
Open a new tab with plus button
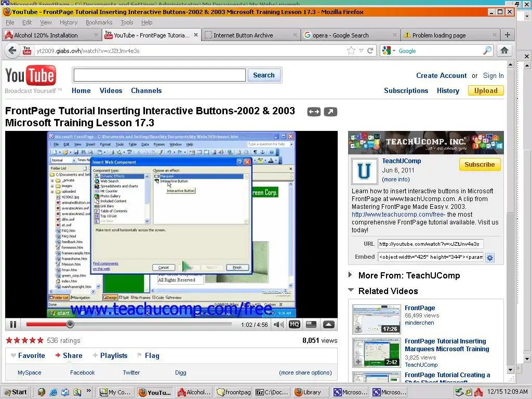pyautogui.click(x=508, y=35)
